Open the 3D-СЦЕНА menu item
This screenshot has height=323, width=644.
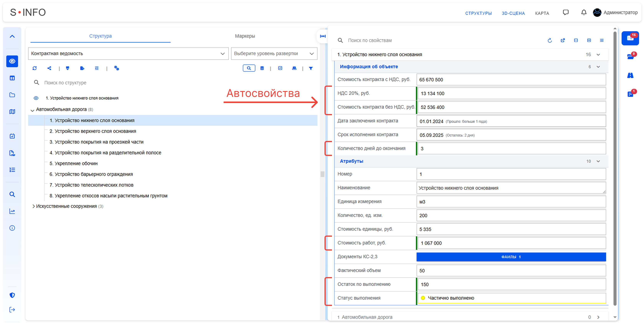(x=513, y=13)
